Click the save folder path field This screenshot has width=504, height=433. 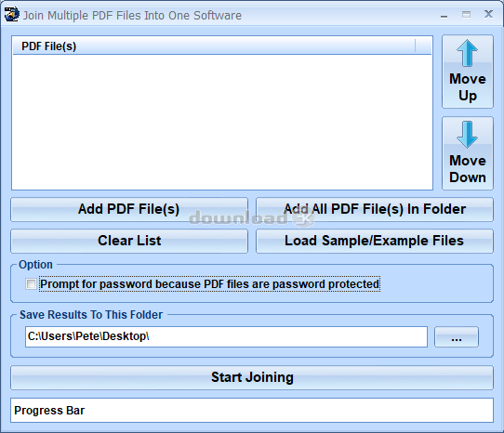tap(226, 336)
